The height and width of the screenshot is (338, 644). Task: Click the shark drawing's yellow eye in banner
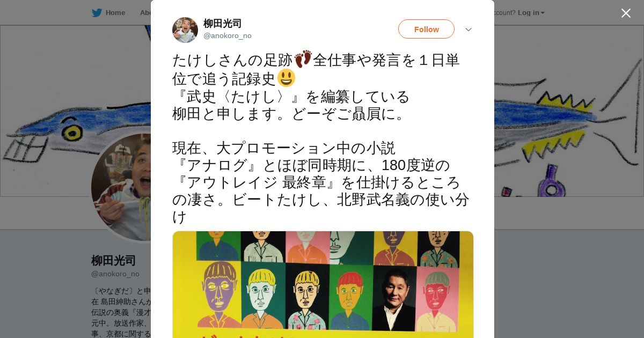pos(72,131)
